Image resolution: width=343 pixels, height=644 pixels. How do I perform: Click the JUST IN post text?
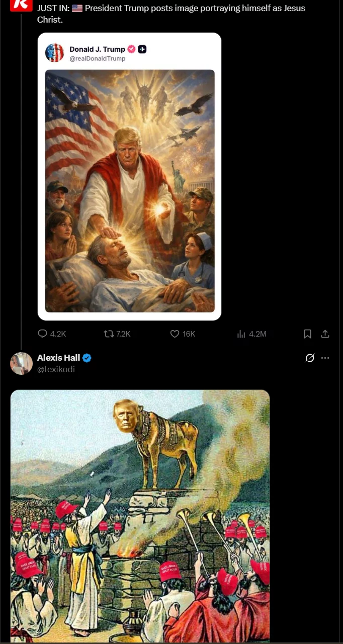pyautogui.click(x=171, y=14)
